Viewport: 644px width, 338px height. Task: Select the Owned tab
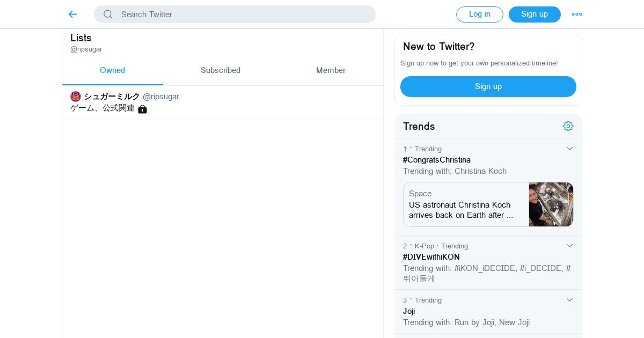[112, 70]
